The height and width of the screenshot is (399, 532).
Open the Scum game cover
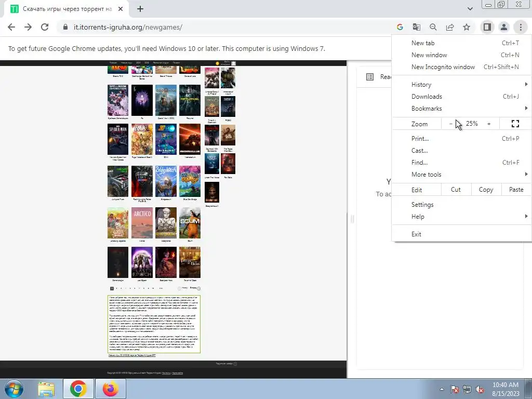[190, 223]
